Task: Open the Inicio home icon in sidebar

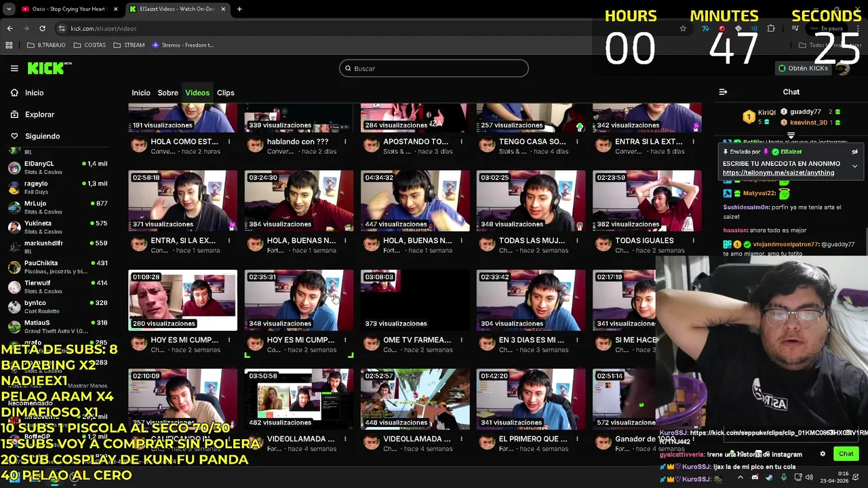Action: [14, 93]
